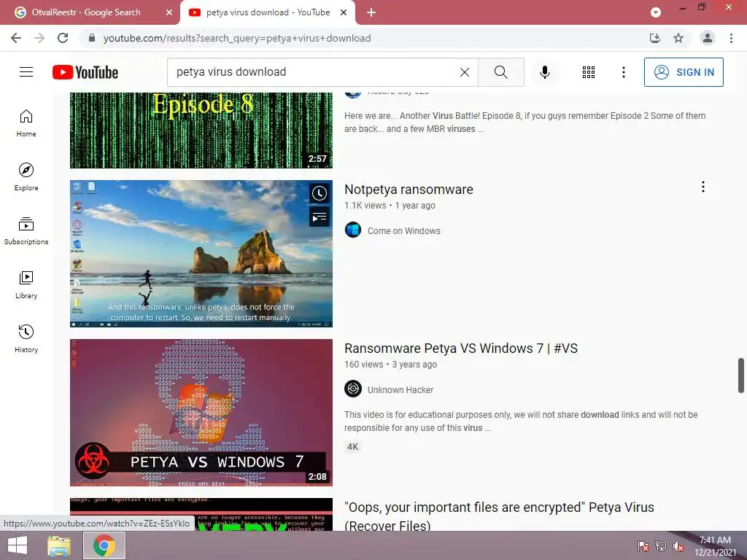Click the Petya VS Windows 7 description

click(521, 421)
